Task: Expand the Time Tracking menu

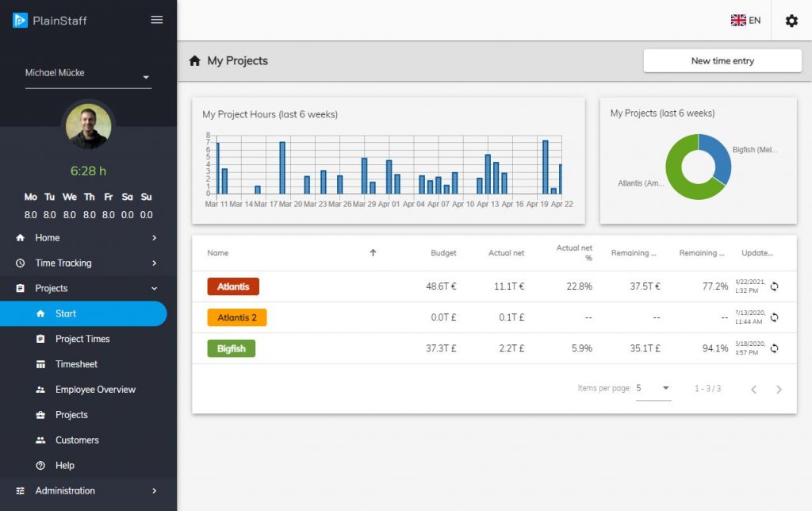Action: pyautogui.click(x=88, y=263)
